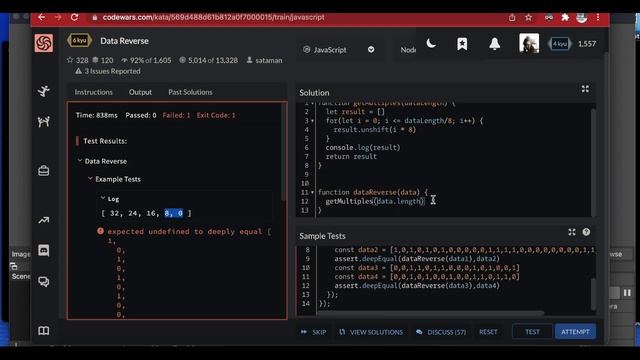Open the browser three-dot menu
The width and height of the screenshot is (640, 360).
(x=598, y=17)
